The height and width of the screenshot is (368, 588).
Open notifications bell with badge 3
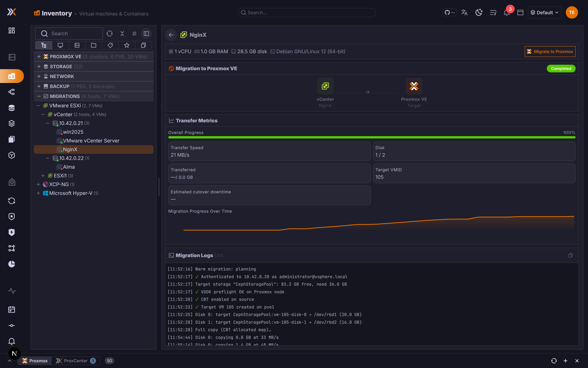pos(507,12)
